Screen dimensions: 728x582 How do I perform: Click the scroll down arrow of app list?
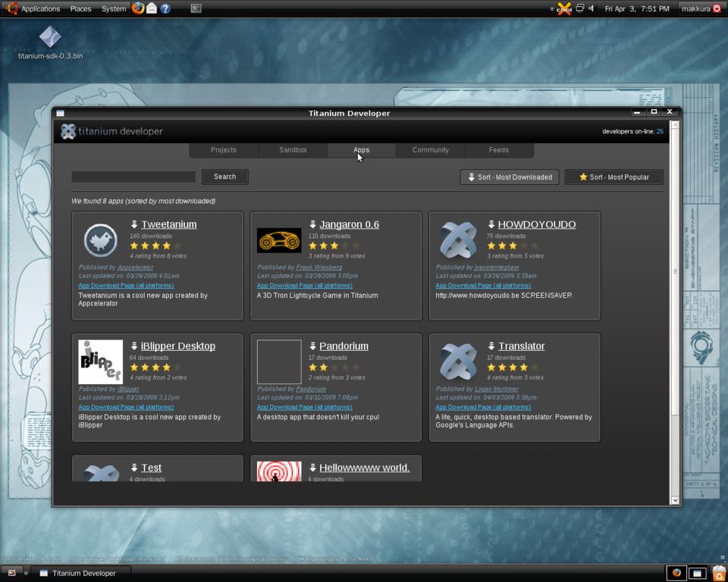point(675,500)
